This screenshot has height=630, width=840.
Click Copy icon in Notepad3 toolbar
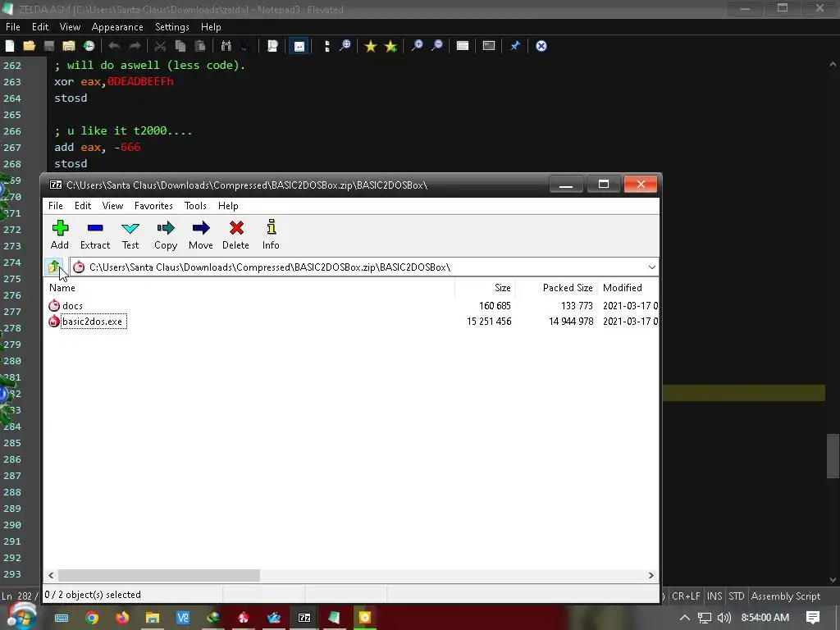[x=180, y=46]
